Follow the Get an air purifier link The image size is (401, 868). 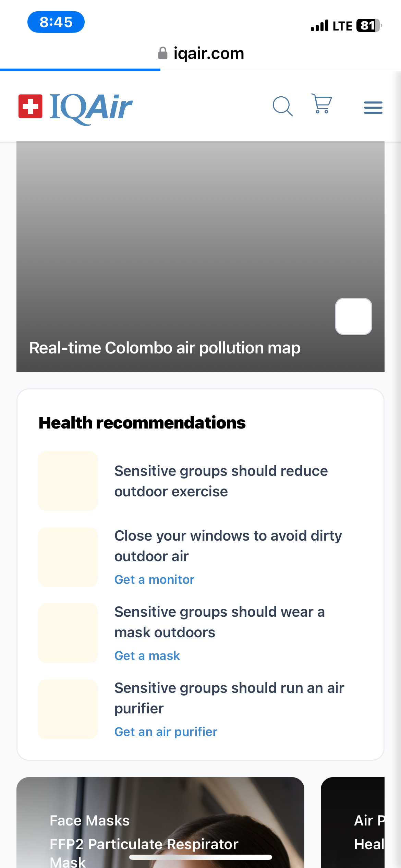pos(166,732)
